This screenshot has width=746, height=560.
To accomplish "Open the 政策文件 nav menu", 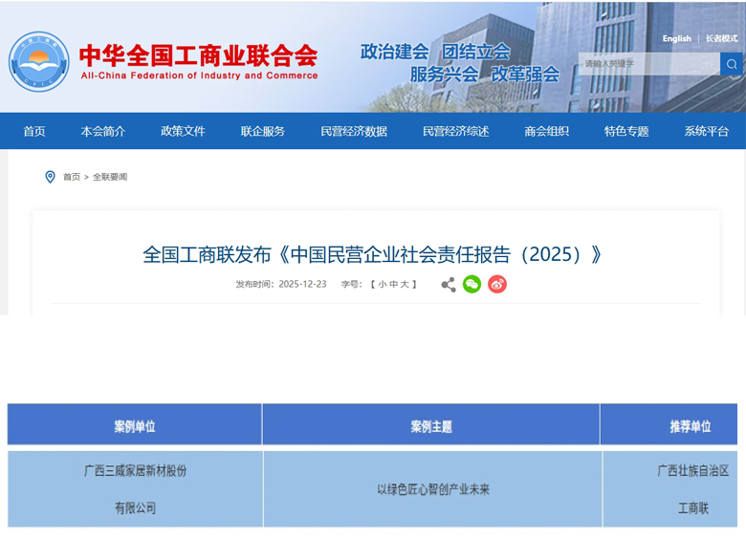I will (183, 131).
